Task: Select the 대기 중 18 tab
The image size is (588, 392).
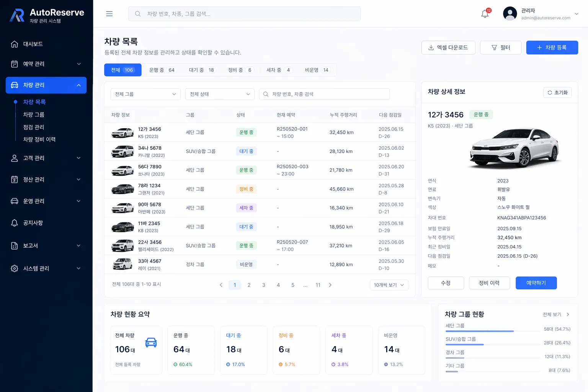Action: [202, 70]
